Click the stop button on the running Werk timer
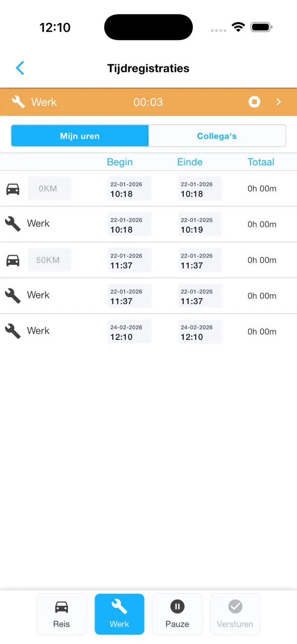The height and width of the screenshot is (644, 297). point(254,102)
